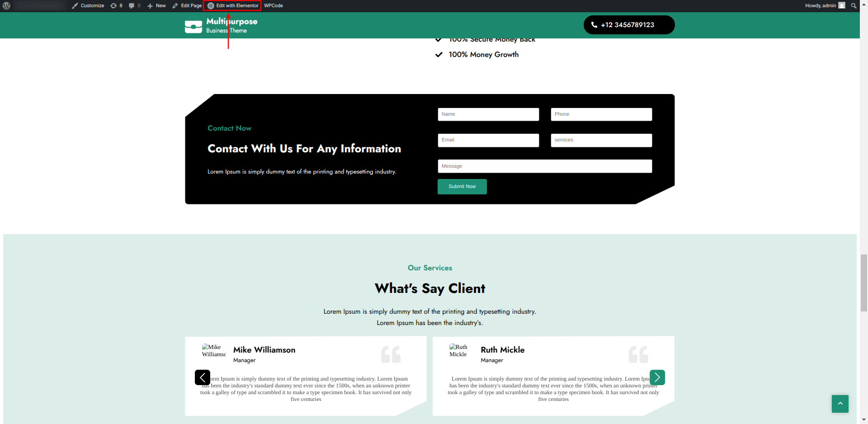868x424 pixels.
Task: Choose Edit Page in admin bar
Action: click(x=187, y=5)
